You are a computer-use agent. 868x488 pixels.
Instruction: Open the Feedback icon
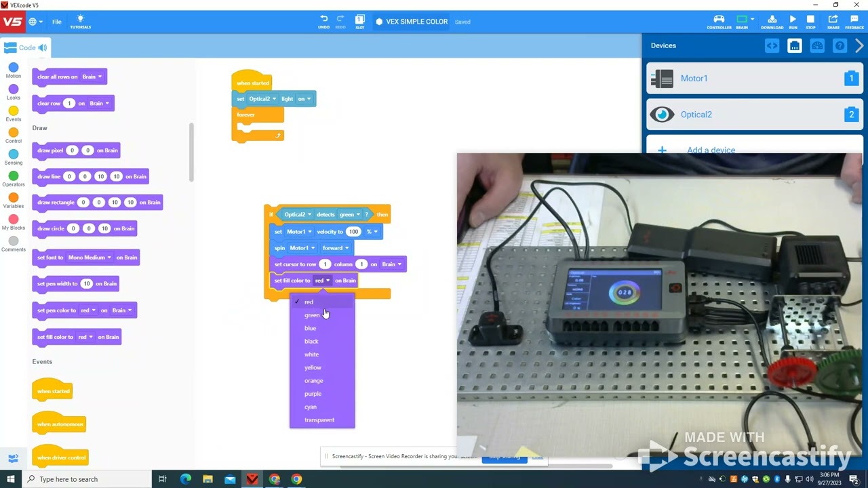coord(854,22)
